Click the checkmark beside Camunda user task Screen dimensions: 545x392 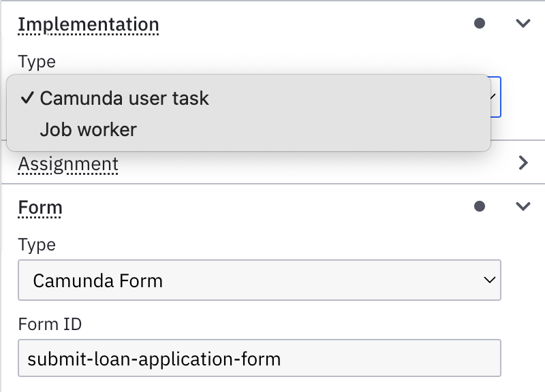point(27,98)
